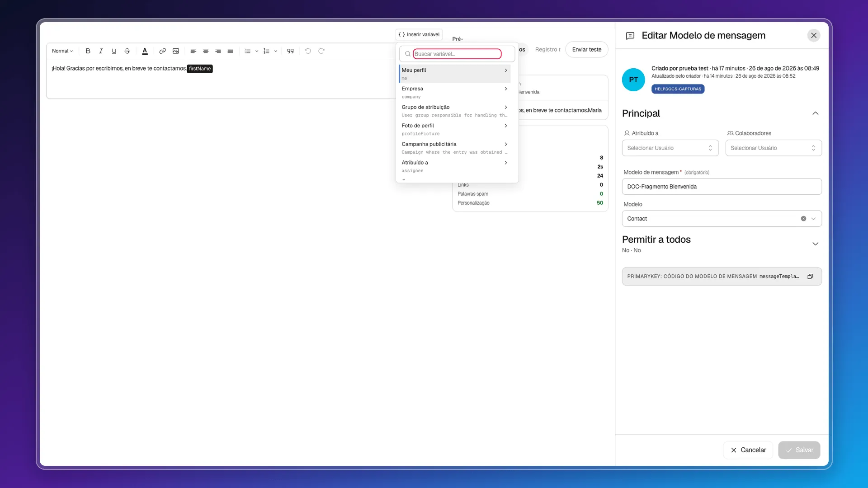The height and width of the screenshot is (488, 868).
Task: Open the text color picker
Action: pyautogui.click(x=145, y=51)
